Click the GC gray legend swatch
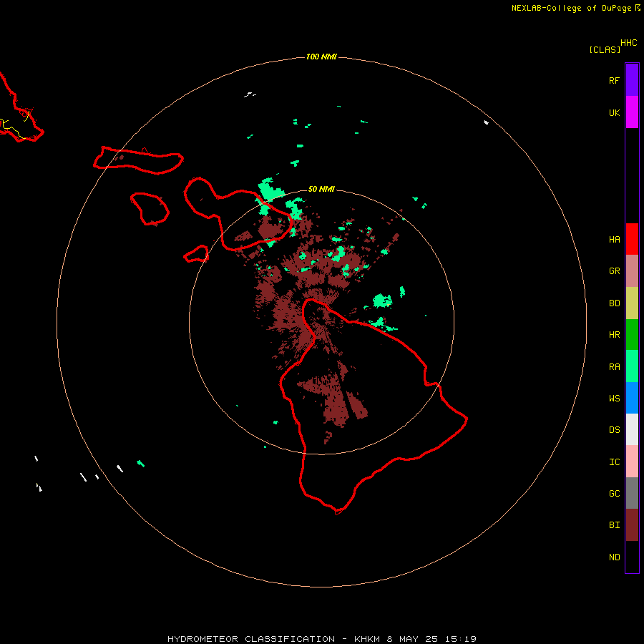This screenshot has height=644, width=644. (x=632, y=493)
